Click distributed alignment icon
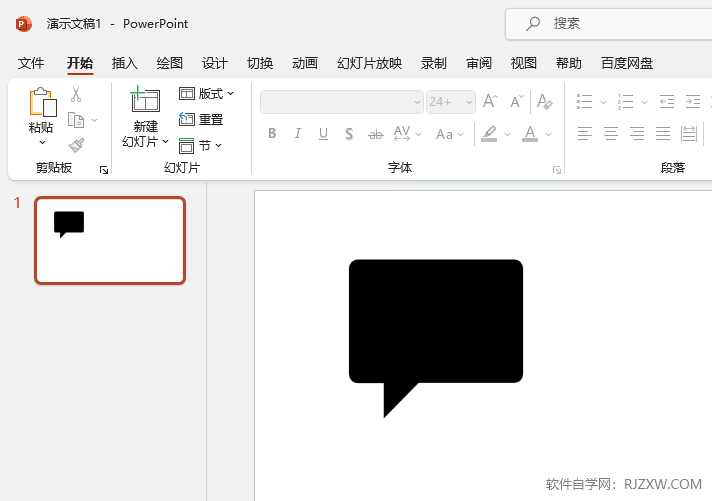Image resolution: width=712 pixels, height=501 pixels. point(689,134)
